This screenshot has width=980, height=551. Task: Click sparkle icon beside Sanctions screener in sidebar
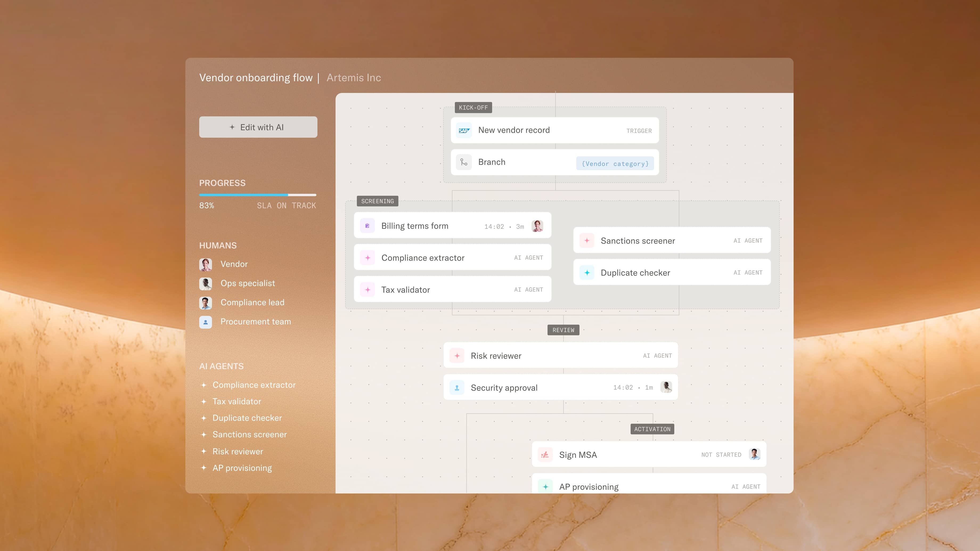click(204, 435)
